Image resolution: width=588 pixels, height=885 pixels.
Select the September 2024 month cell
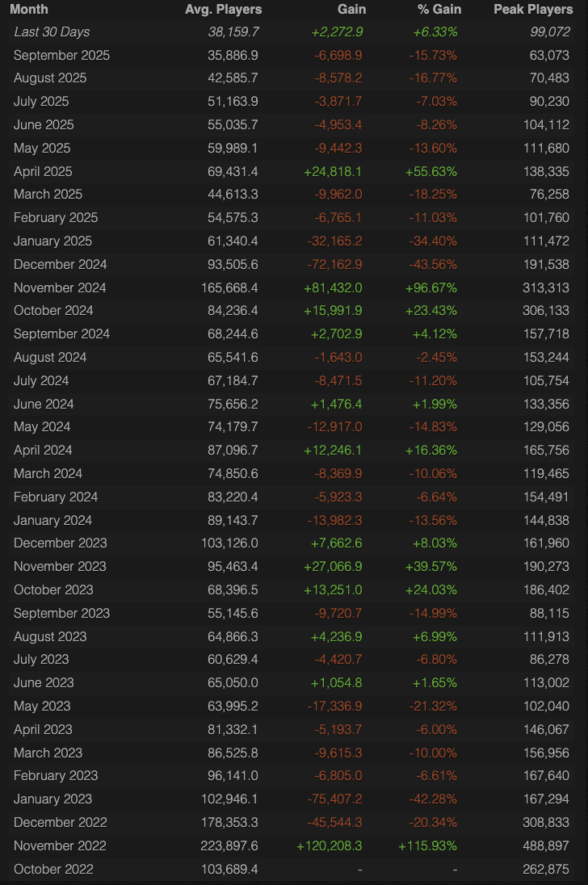(x=61, y=333)
